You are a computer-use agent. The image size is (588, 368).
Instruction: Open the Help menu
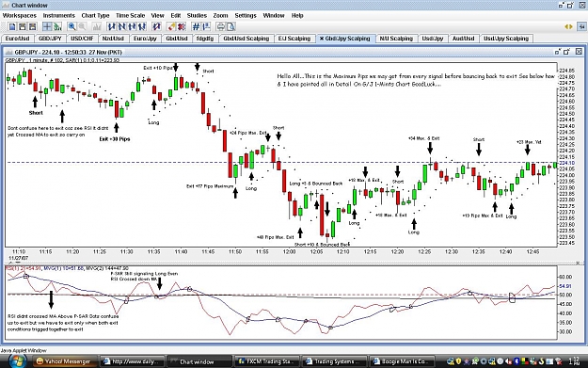tap(297, 15)
